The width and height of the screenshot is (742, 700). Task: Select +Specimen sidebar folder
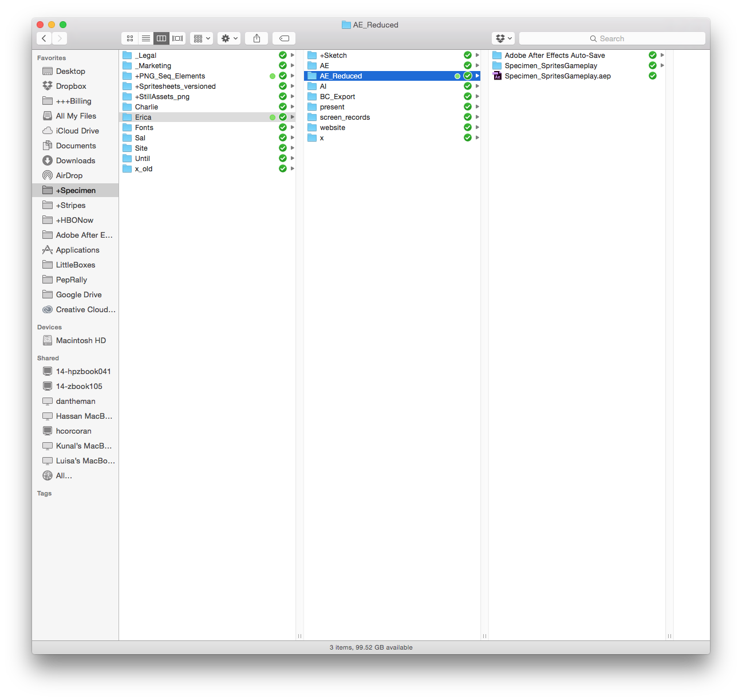click(75, 190)
